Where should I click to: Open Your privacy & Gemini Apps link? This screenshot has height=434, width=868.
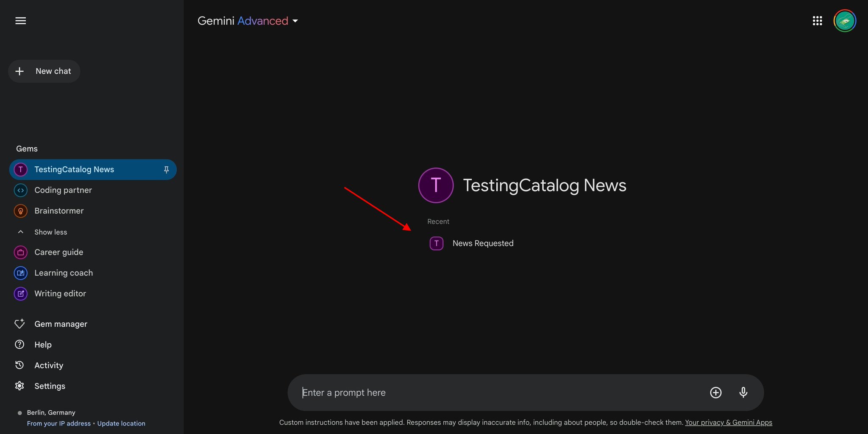(729, 423)
